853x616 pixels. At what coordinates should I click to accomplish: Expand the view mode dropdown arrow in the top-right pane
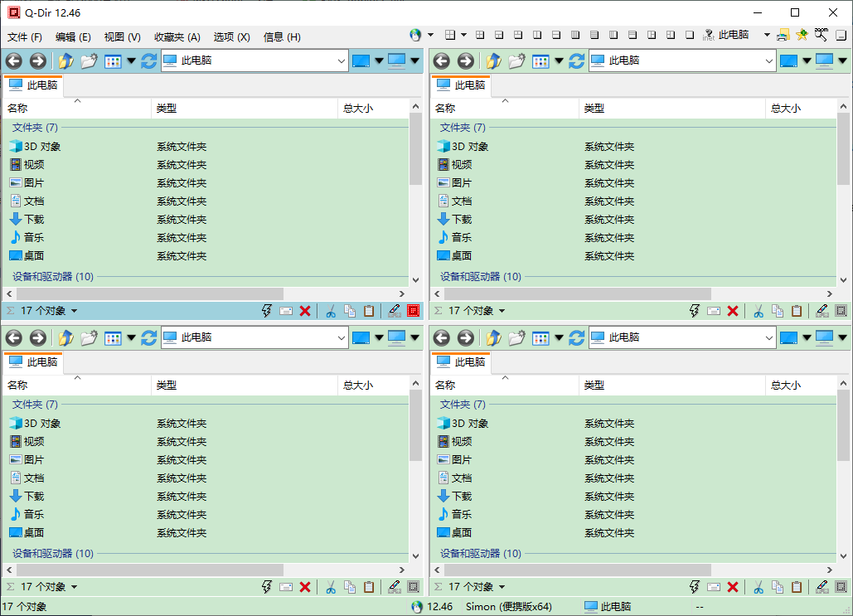point(559,61)
